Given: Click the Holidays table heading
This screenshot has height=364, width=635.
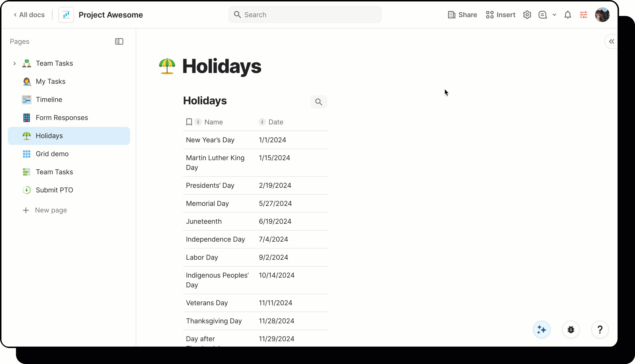Looking at the screenshot, I should [205, 101].
